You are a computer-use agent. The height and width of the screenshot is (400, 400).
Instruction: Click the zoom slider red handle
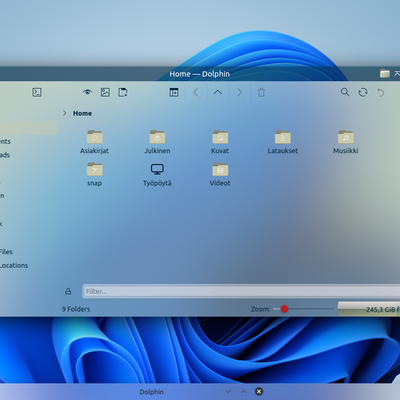(284, 309)
